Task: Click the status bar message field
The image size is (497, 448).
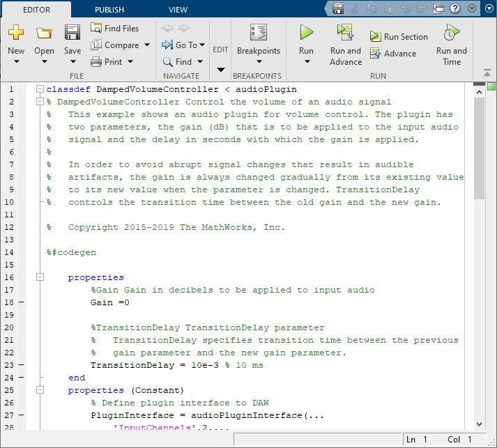Action: 318,440
